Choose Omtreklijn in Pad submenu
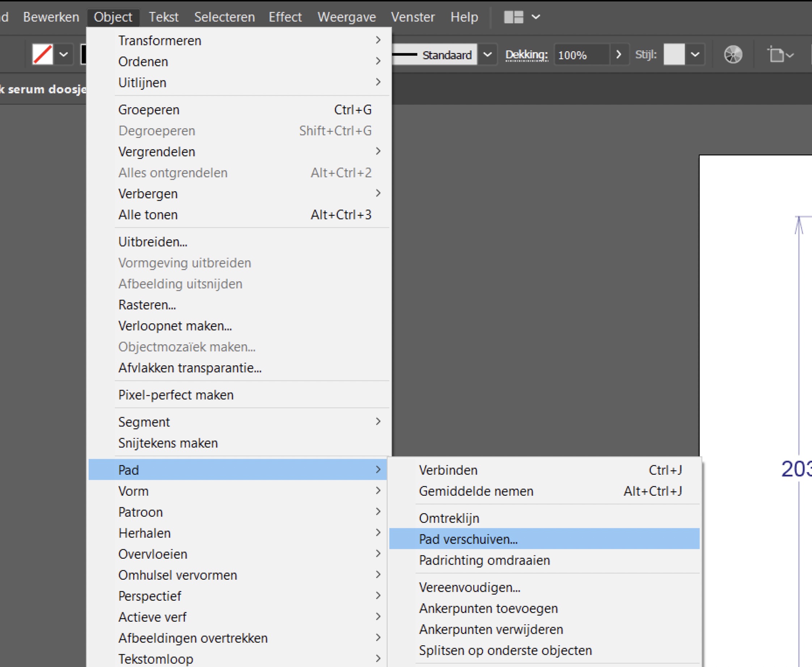 (544, 518)
